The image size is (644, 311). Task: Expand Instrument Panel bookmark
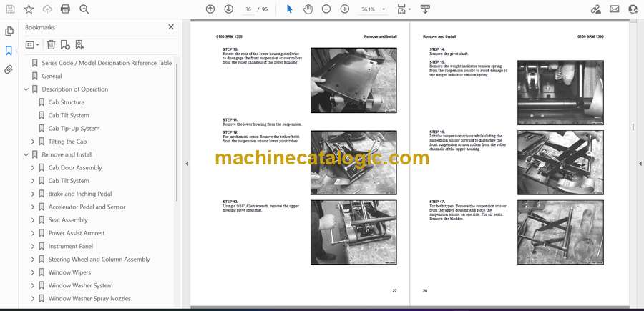(33, 246)
